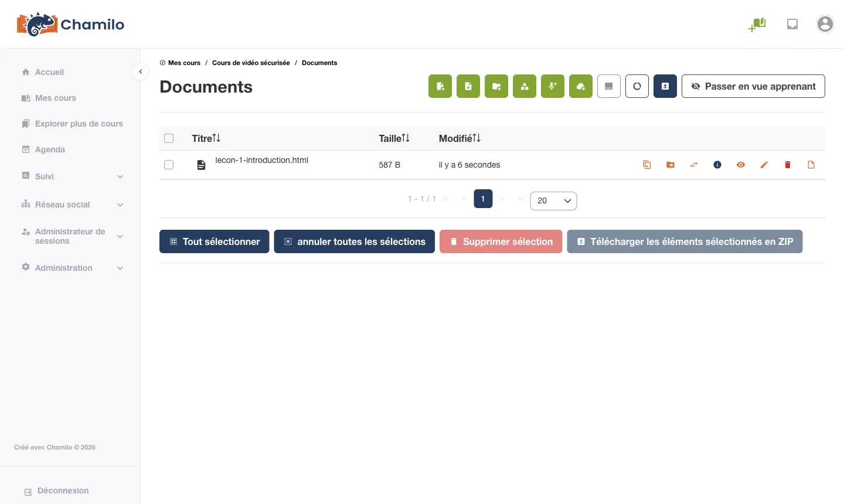Click Passer en vue apprenant button
The image size is (844, 504).
753,86
